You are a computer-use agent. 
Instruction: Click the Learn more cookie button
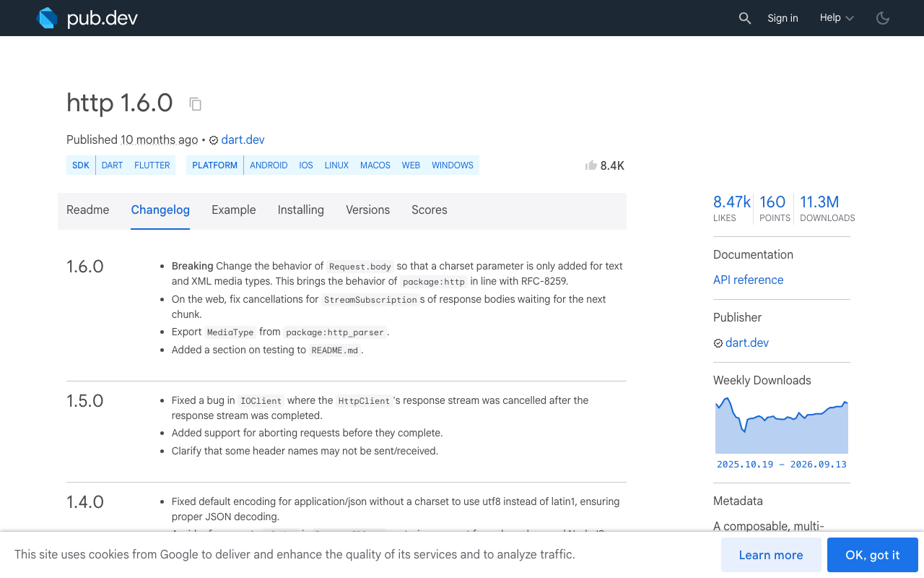771,555
